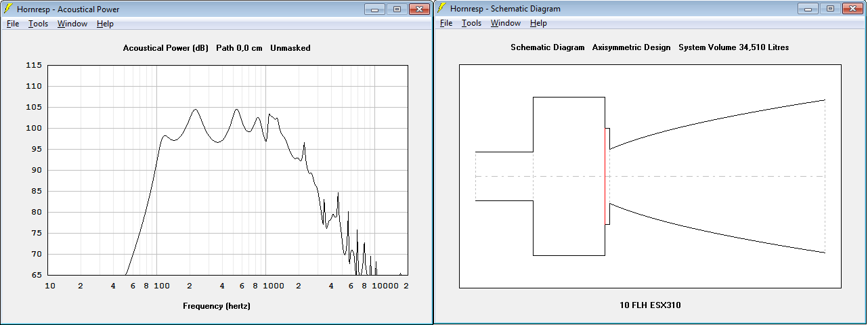868x325 pixels.
Task: Click the 70 value on dB axis
Action: point(37,254)
